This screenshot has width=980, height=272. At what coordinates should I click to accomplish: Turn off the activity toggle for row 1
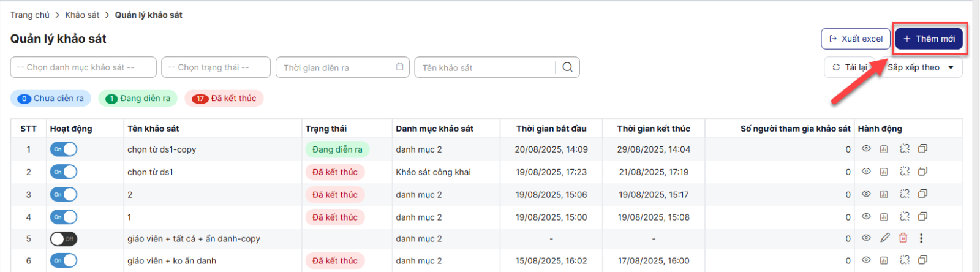[x=64, y=149]
